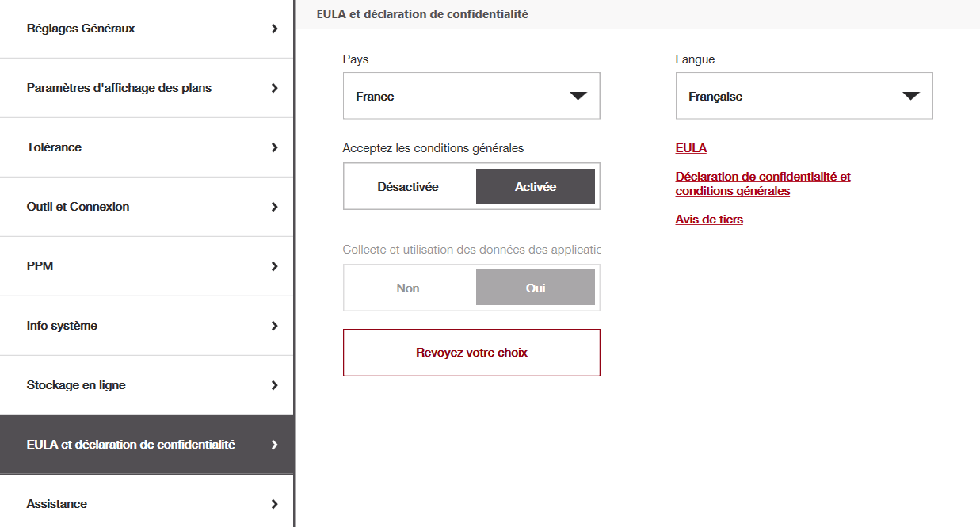The width and height of the screenshot is (980, 527).
Task: Set conditions générales to Activée
Action: click(536, 187)
